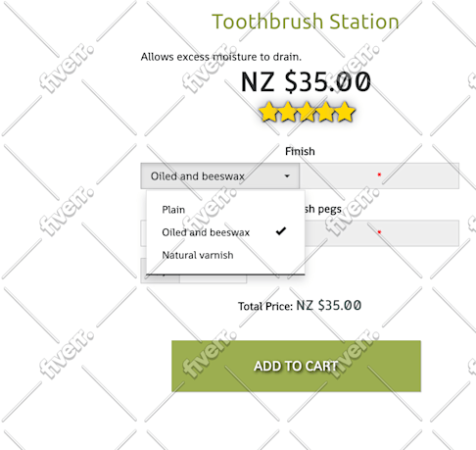Click the first yellow rating star
This screenshot has height=450, width=476.
coord(268,112)
